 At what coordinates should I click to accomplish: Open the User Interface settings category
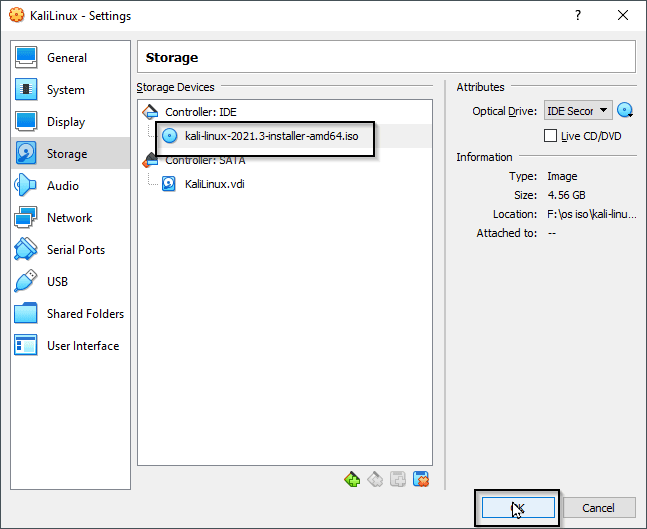click(x=70, y=345)
